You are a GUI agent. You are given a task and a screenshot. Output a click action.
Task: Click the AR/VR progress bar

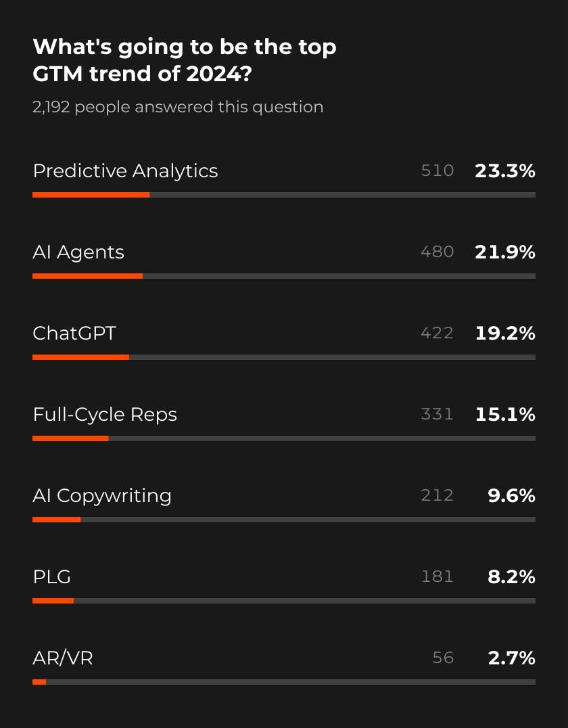[284, 682]
